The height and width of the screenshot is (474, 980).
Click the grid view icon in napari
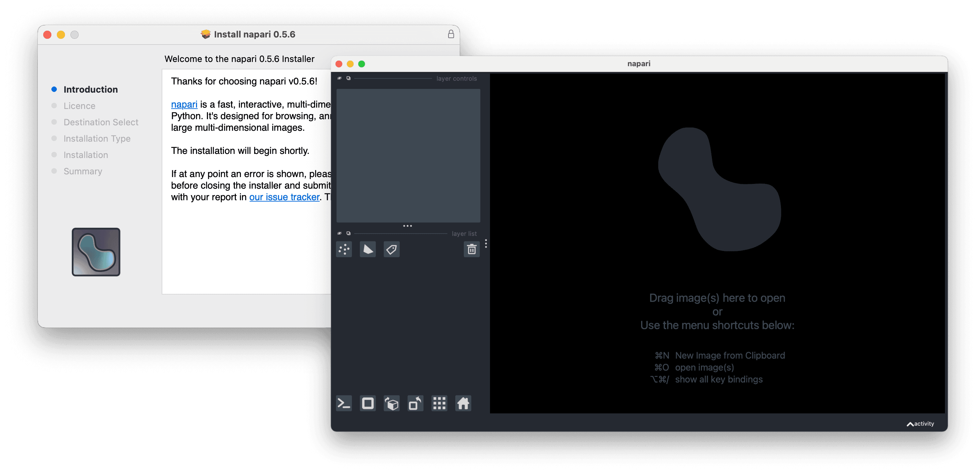(438, 403)
